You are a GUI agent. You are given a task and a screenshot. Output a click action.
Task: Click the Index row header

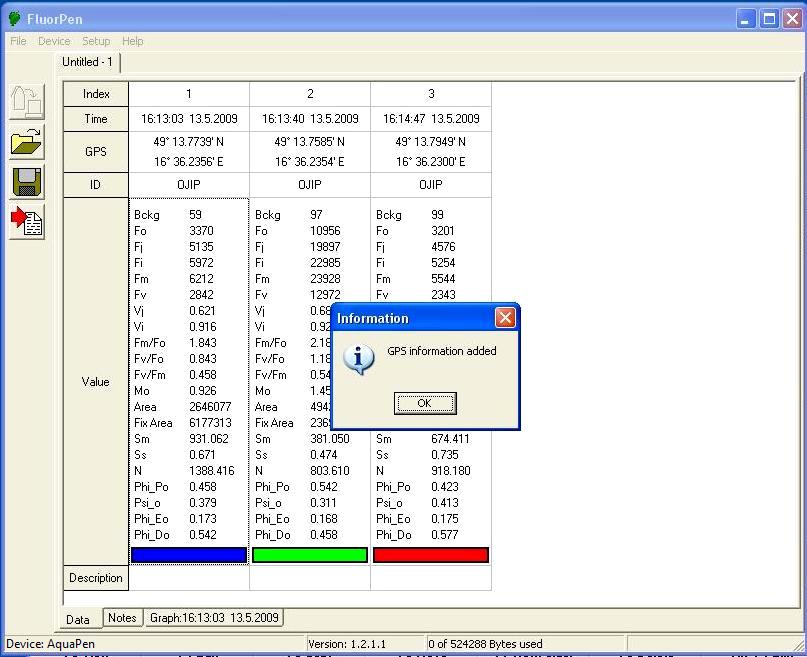96,94
